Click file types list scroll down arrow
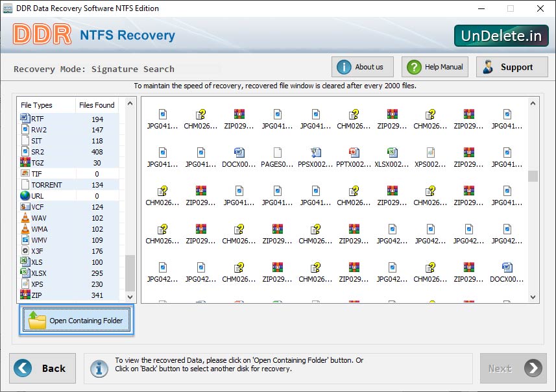 coord(130,297)
